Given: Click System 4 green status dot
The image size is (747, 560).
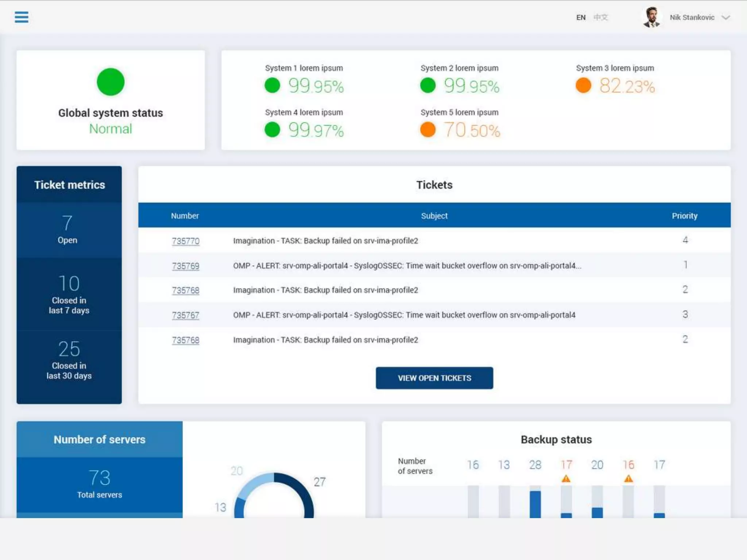Looking at the screenshot, I should coord(272,130).
